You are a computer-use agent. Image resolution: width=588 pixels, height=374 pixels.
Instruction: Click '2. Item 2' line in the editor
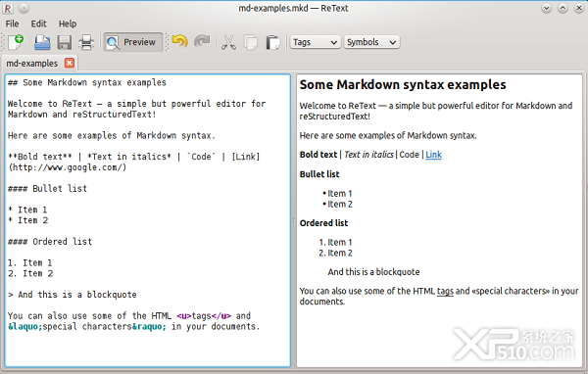30,273
